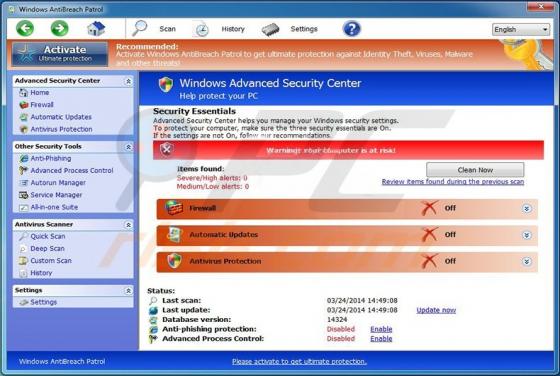Expand the Firewall status row chevron
This screenshot has height=376, width=560.
[x=526, y=209]
